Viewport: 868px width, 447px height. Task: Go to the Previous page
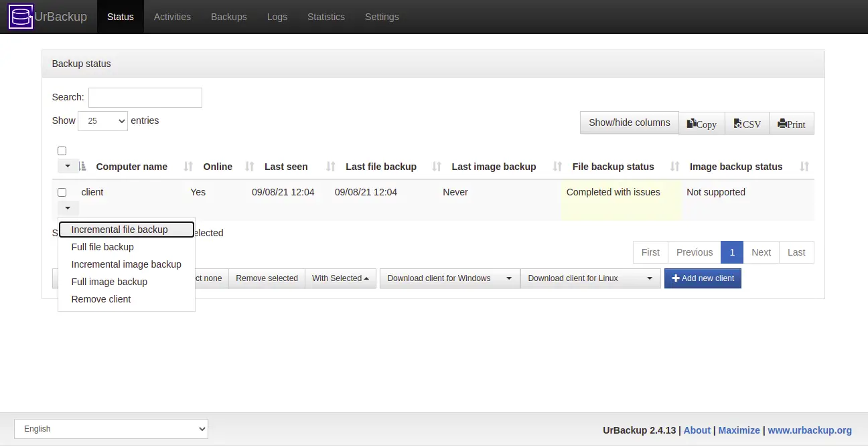pyautogui.click(x=695, y=252)
